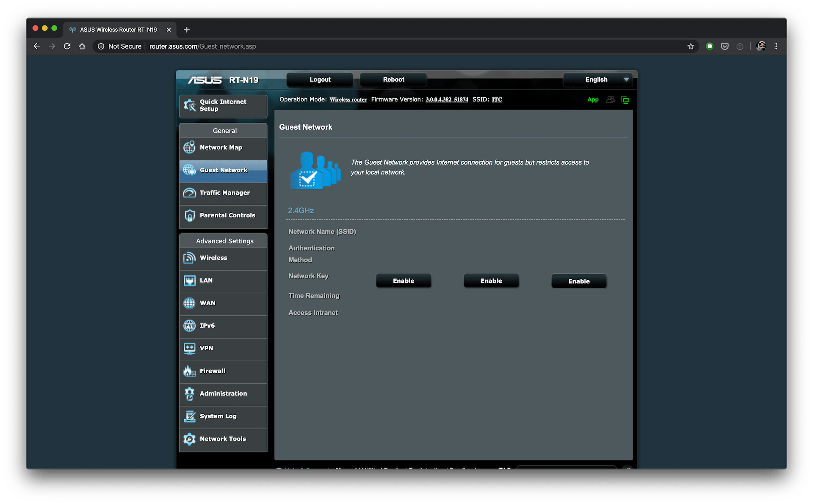
Task: Click the LAN port icon
Action: (x=189, y=281)
